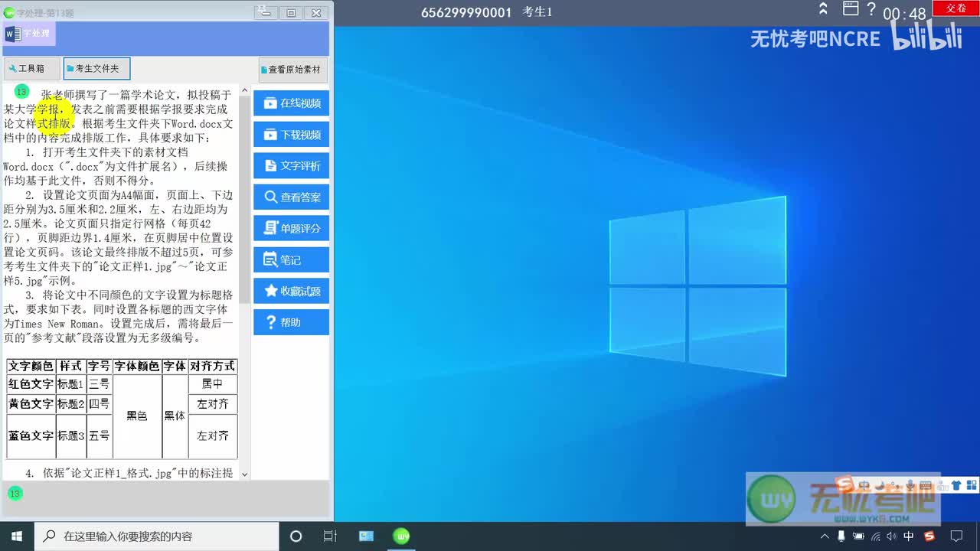This screenshot has width=980, height=551.
Task: Click the 标题1 style cell
Action: pyautogui.click(x=70, y=384)
